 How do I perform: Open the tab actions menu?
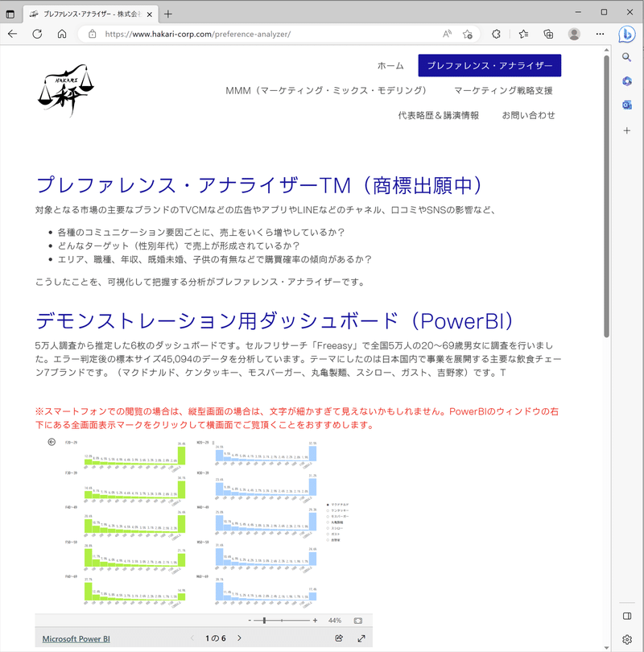[10, 14]
